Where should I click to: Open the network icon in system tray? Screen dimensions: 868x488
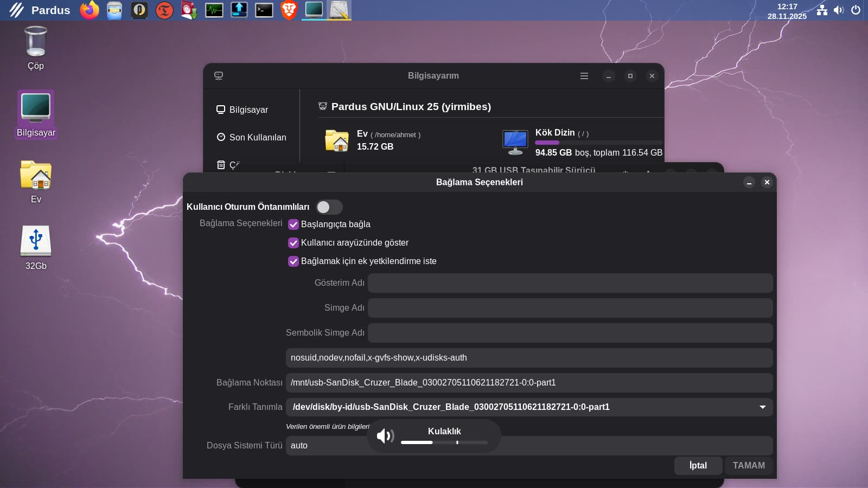click(822, 10)
